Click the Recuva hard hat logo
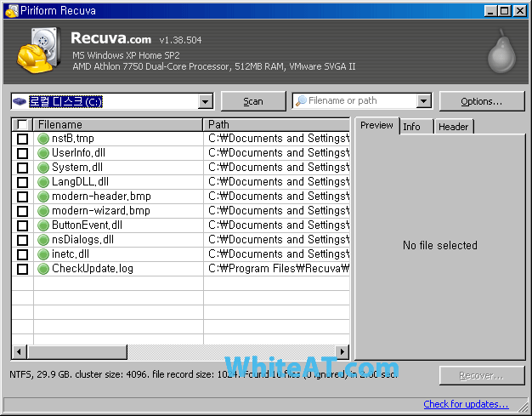Viewport: 532px width, 416px height. click(x=39, y=50)
